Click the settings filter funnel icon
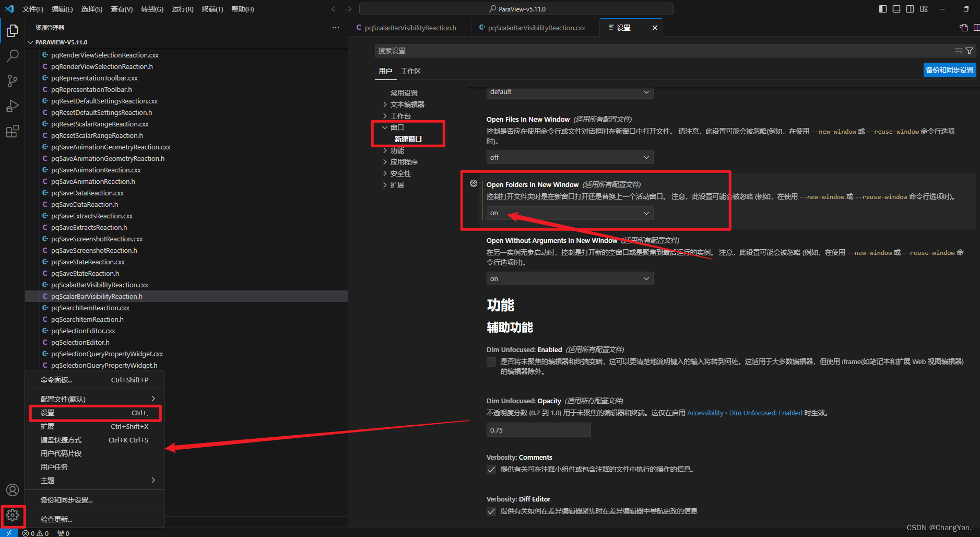The height and width of the screenshot is (537, 980). 969,51
